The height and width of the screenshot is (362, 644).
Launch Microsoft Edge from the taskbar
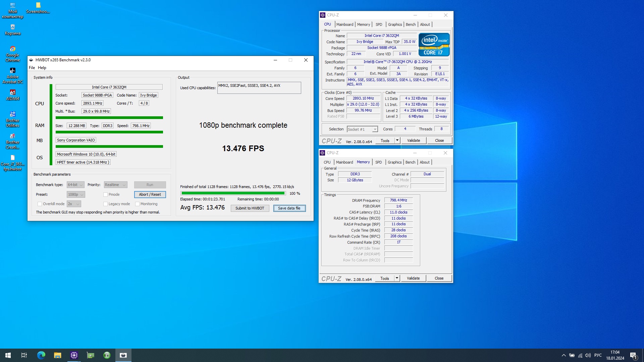(41, 355)
